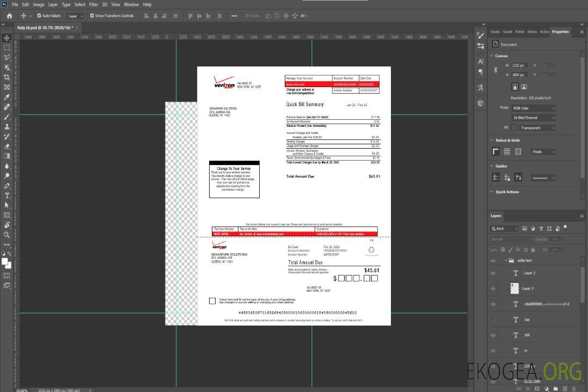
Task: Click the foreground color swatch
Action: tap(5, 262)
